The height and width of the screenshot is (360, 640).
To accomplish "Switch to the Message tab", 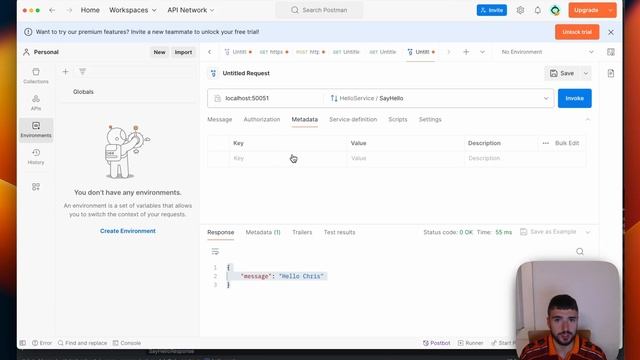I will pyautogui.click(x=220, y=120).
